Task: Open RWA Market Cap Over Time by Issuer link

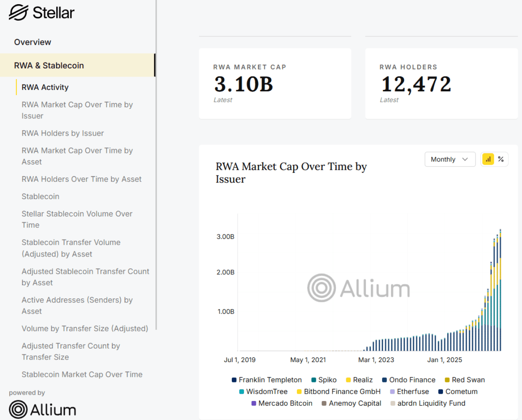Action: point(77,110)
